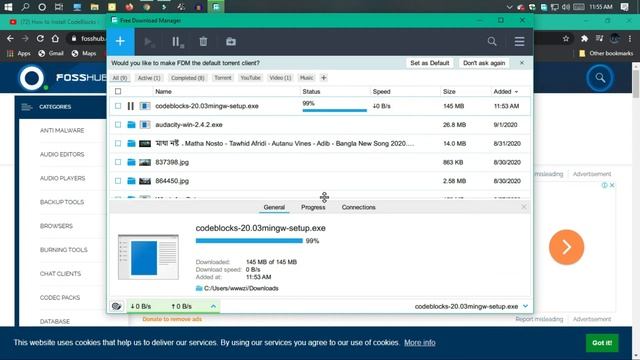
Task: Switch to the General details tab
Action: [x=274, y=207]
